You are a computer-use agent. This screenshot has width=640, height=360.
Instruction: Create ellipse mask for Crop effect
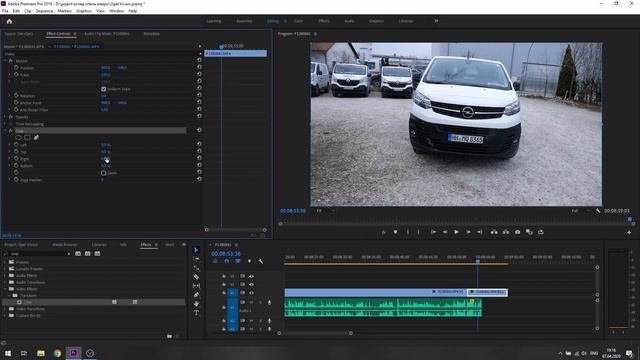18,138
